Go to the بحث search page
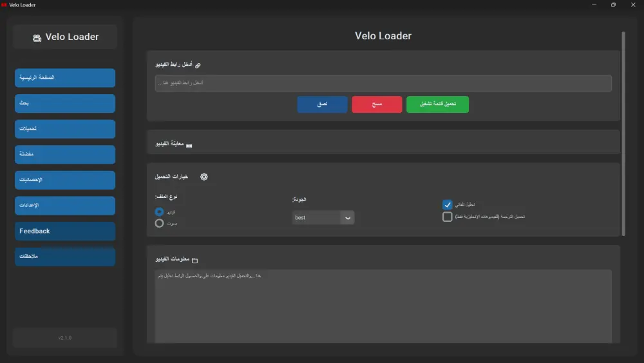Screen dimensions: 644x363 65,103
